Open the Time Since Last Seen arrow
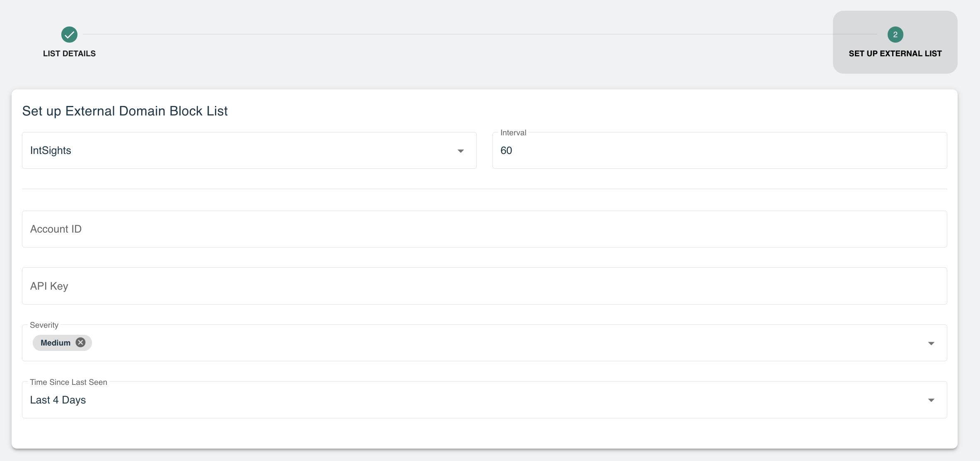 click(931, 400)
